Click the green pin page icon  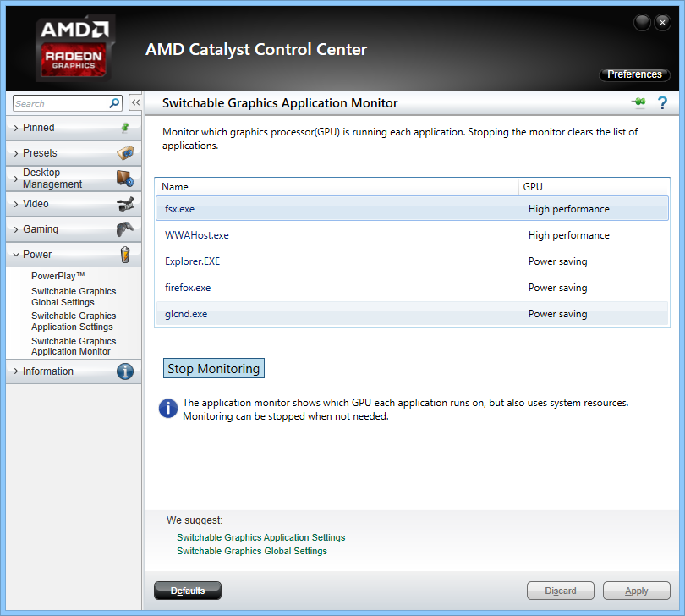coord(638,103)
